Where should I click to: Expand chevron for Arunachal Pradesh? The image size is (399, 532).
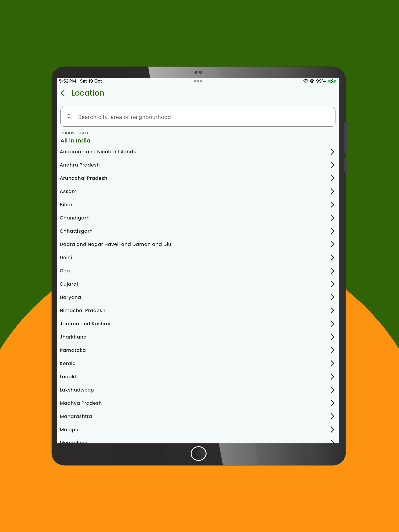(332, 178)
